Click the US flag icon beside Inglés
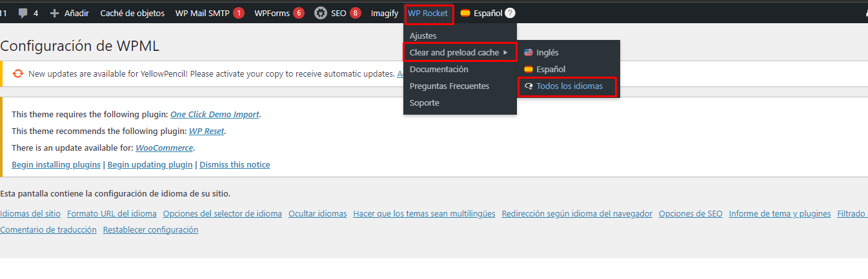This screenshot has width=868, height=279. (529, 53)
